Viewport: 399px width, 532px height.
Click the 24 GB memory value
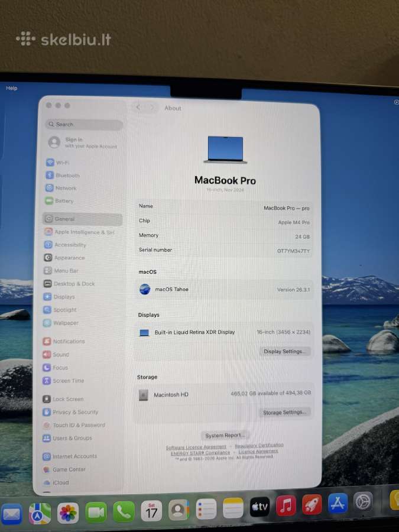[302, 236]
